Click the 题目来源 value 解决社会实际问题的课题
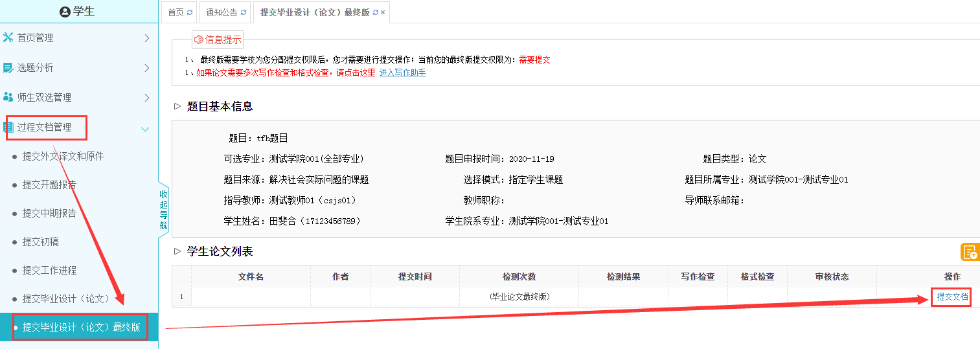 click(319, 180)
